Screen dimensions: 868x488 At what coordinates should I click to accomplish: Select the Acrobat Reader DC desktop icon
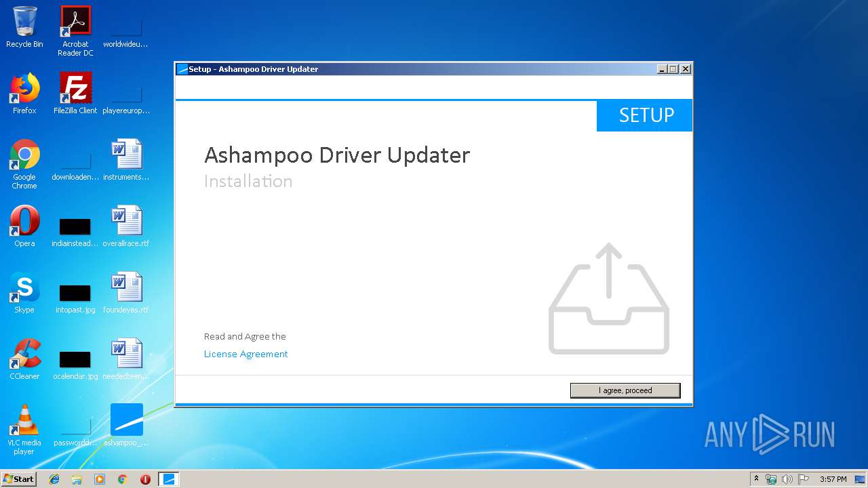(75, 31)
